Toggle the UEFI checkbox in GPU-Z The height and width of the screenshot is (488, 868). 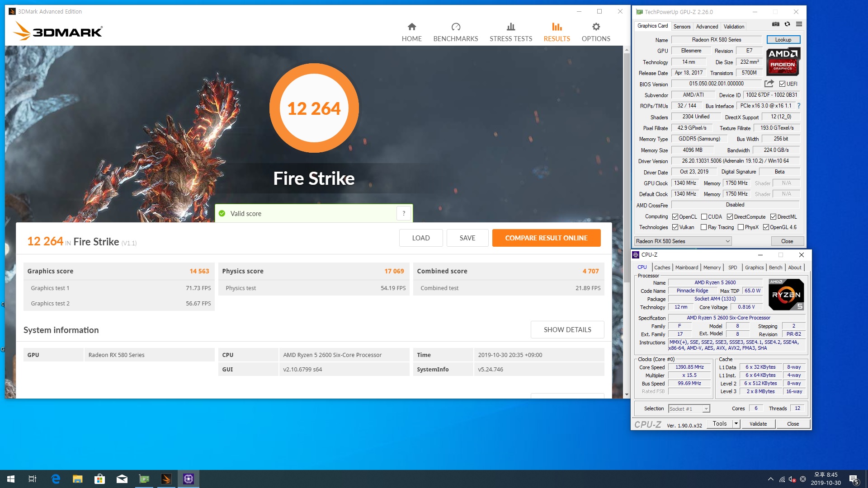click(x=782, y=84)
